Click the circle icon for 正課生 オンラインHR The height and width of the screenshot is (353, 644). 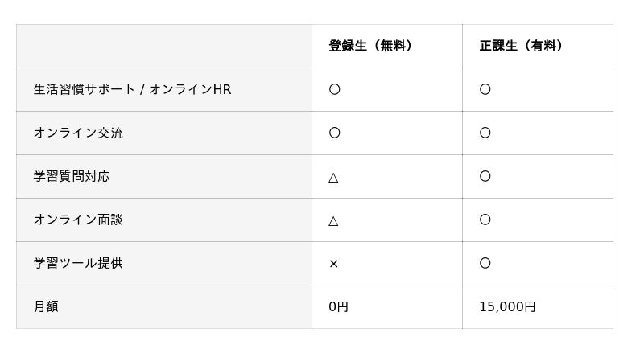[x=485, y=90]
